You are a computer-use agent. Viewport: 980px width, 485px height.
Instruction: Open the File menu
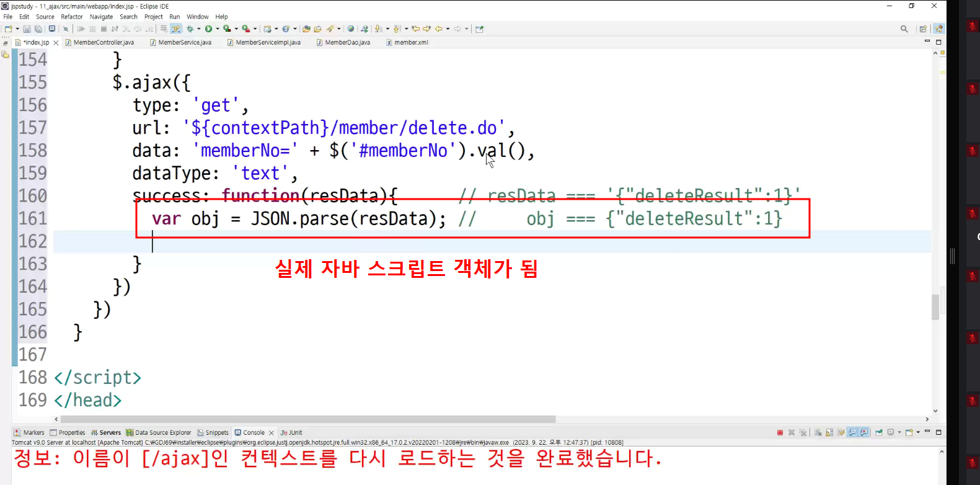[x=8, y=17]
